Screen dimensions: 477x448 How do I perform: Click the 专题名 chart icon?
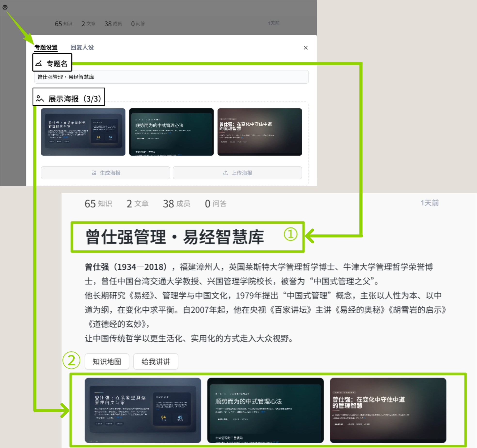point(39,63)
